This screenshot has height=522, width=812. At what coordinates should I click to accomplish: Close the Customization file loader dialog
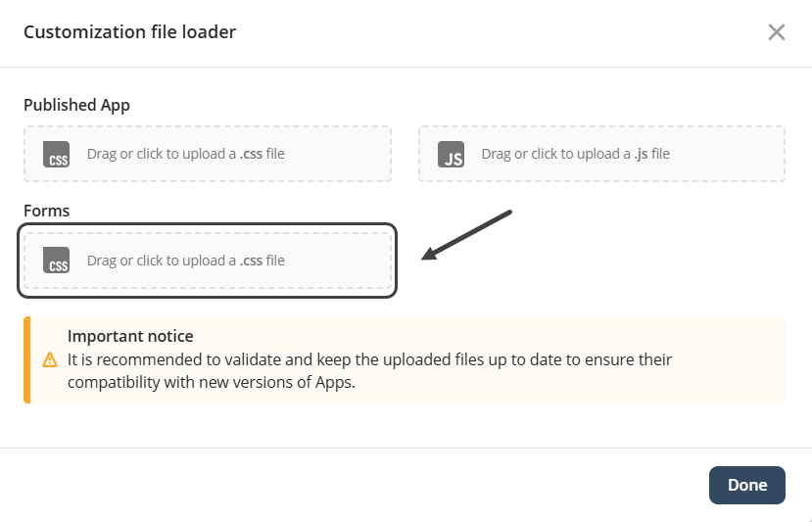777,32
